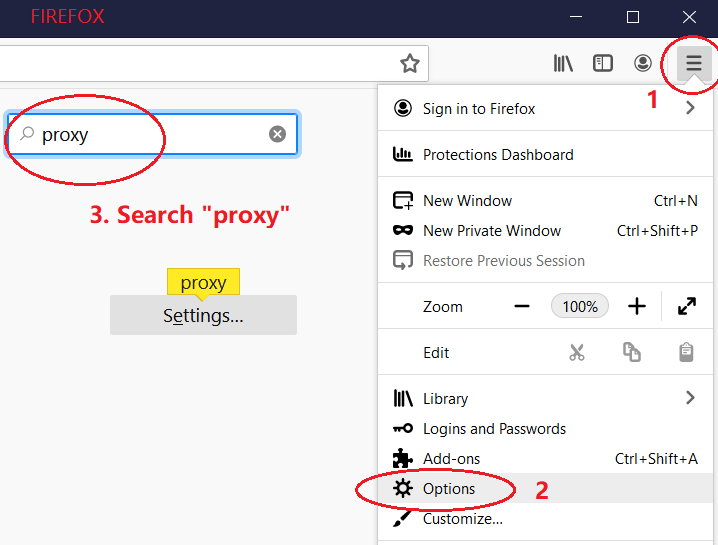Click the Options gear icon
This screenshot has height=545, width=718.
403,488
